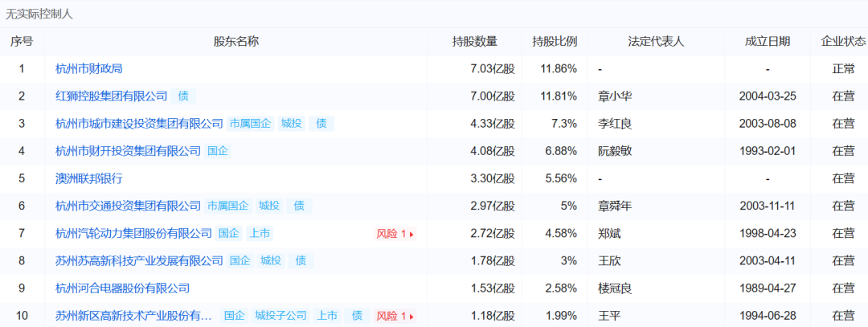Open 杭州河合电器股份有限公司 link
Viewport: 868px width, 327px height.
click(x=123, y=288)
